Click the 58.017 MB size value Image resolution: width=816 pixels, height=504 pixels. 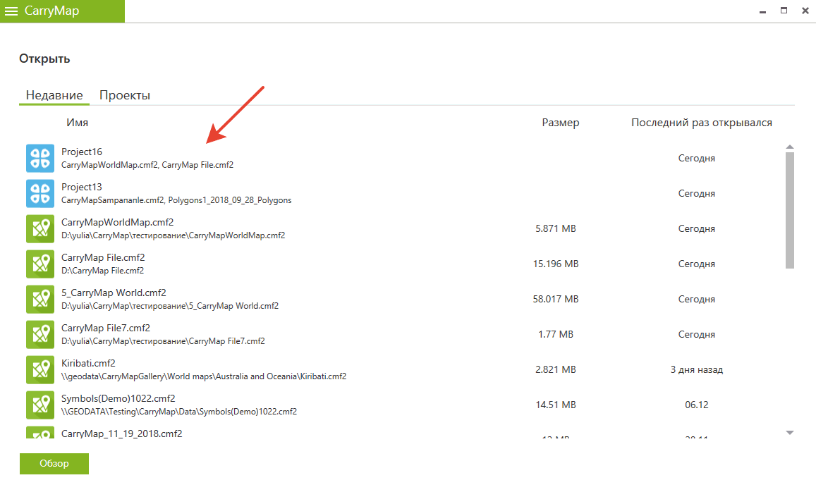click(x=556, y=300)
